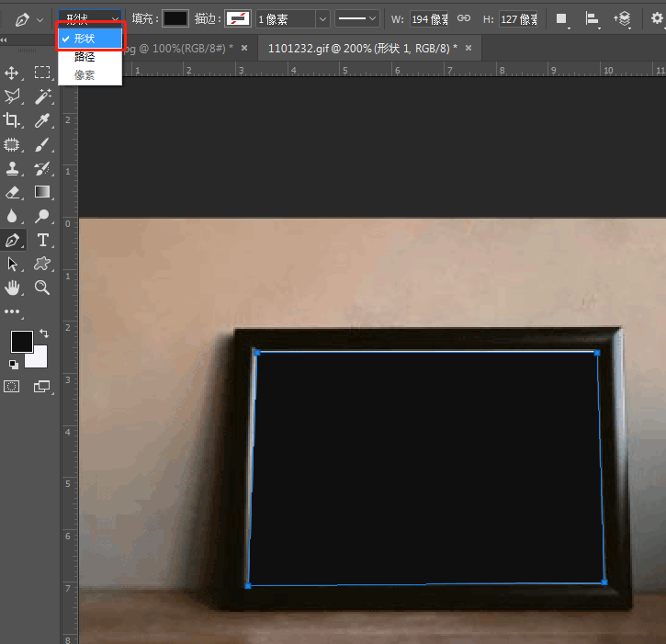
Task: Select the Custom Shape tool
Action: tap(42, 264)
